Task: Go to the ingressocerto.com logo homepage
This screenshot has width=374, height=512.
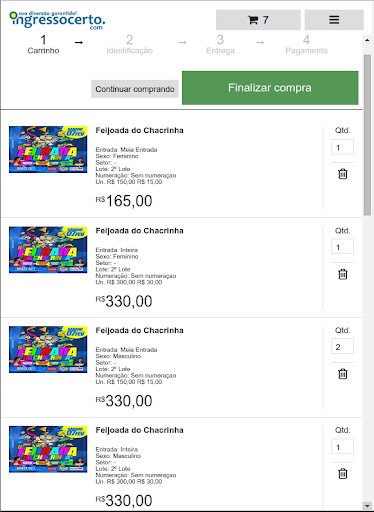Action: pos(57,20)
